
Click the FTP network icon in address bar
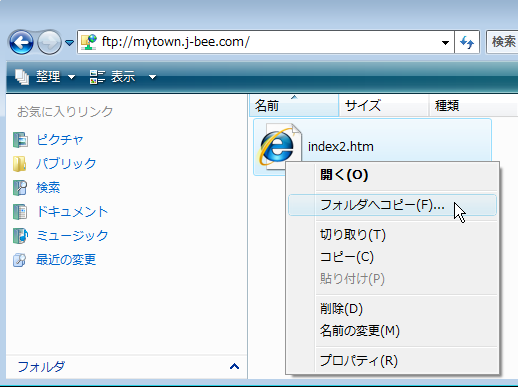(x=89, y=42)
